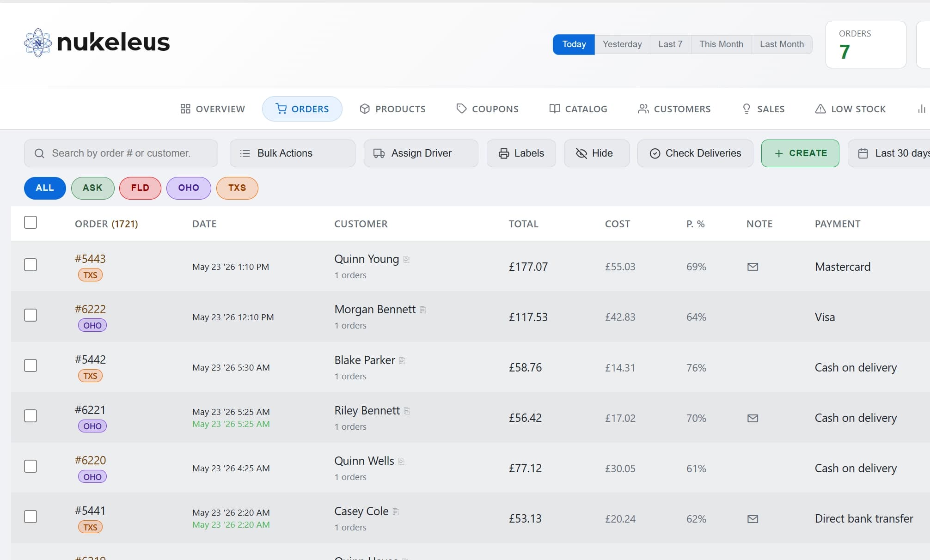Viewport: 930px width, 560px height.
Task: Click the Hide button
Action: (x=596, y=153)
